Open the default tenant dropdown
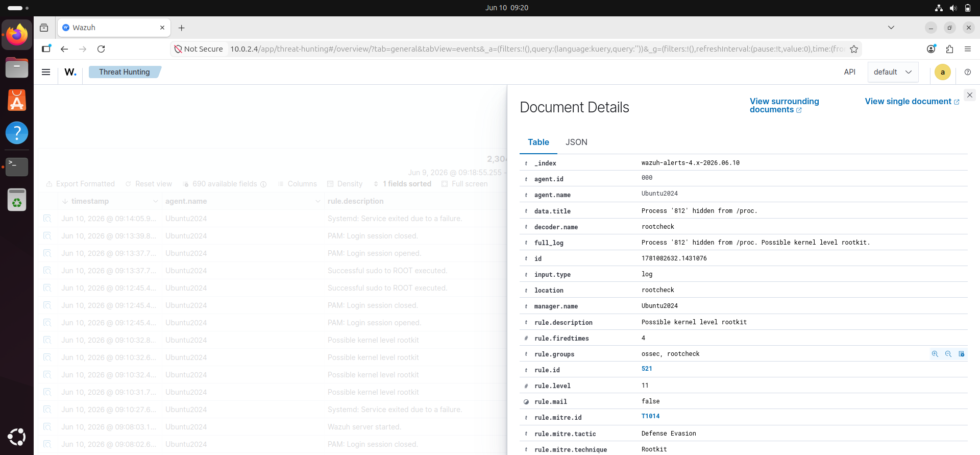 (893, 72)
